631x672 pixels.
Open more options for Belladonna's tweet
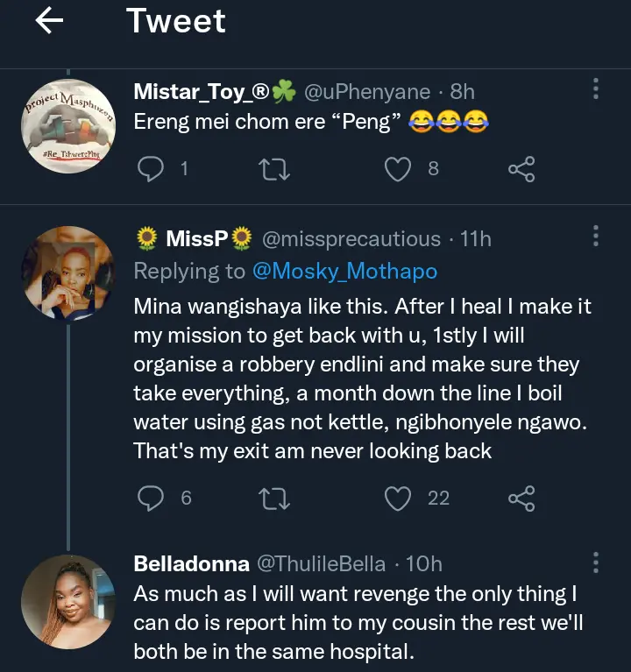pyautogui.click(x=596, y=562)
